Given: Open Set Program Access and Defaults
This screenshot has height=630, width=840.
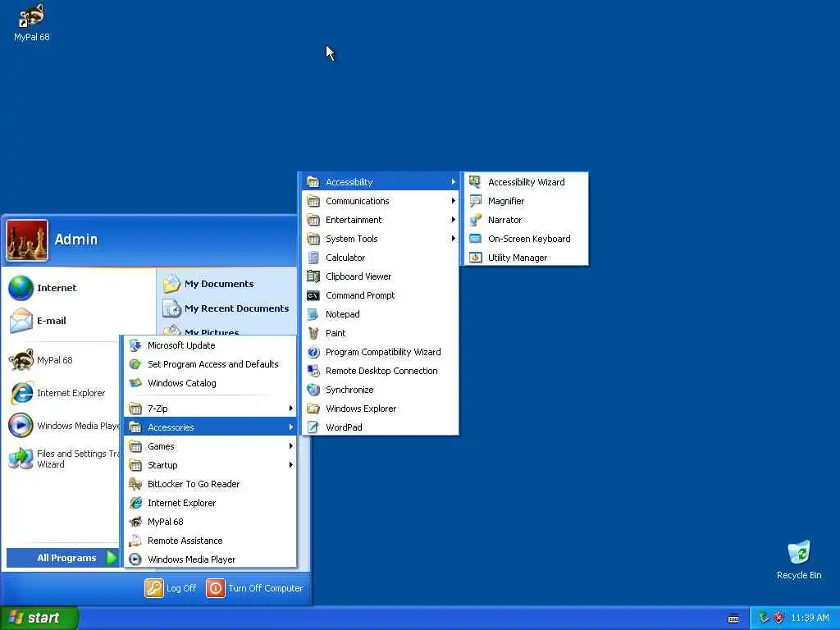Looking at the screenshot, I should point(210,364).
